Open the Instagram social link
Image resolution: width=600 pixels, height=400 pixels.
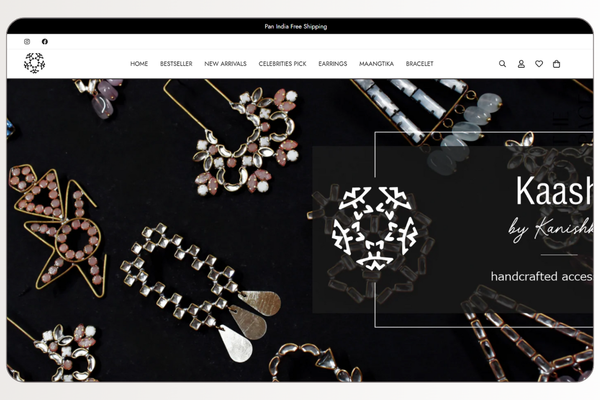click(27, 42)
